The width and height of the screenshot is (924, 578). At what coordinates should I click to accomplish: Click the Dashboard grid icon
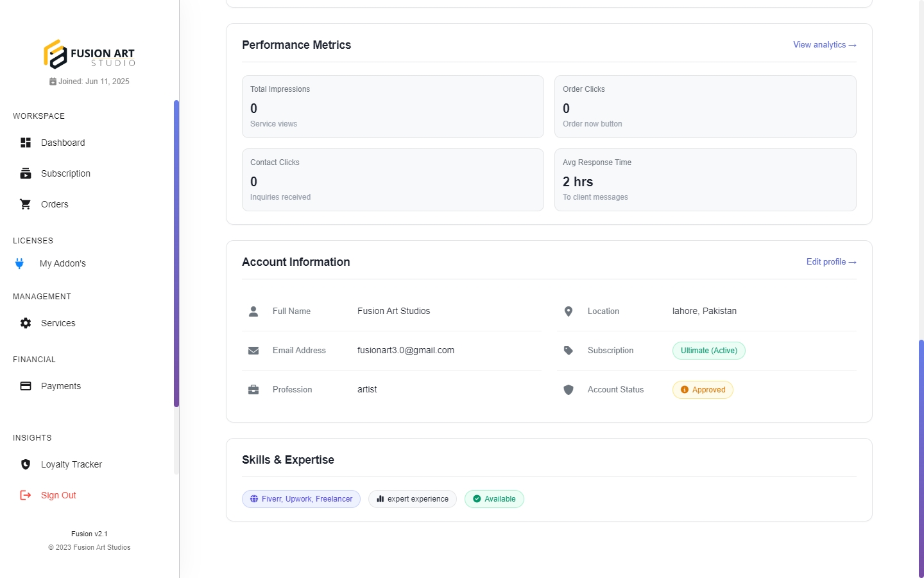[x=26, y=143]
